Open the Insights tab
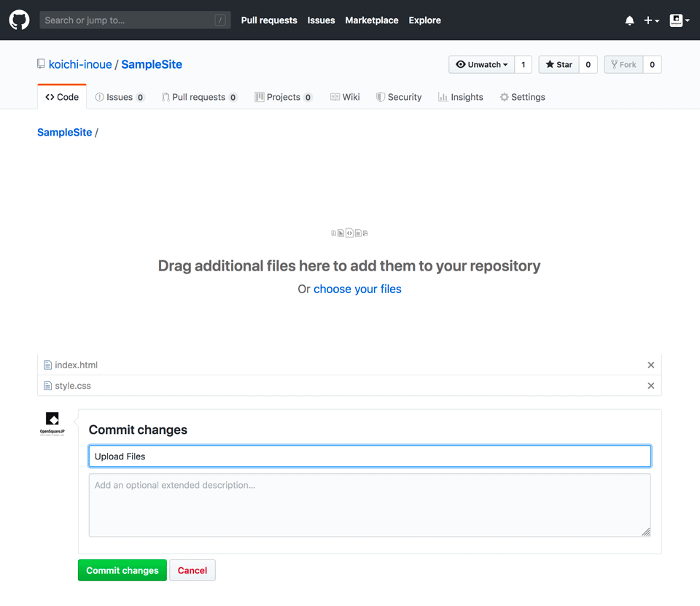 461,97
